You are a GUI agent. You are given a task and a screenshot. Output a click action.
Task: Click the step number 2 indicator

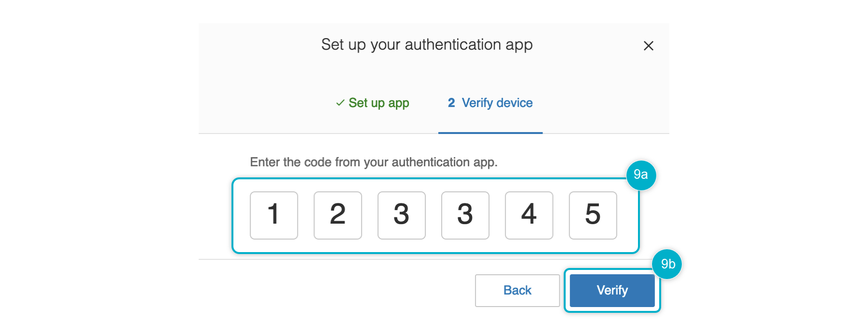click(x=451, y=103)
